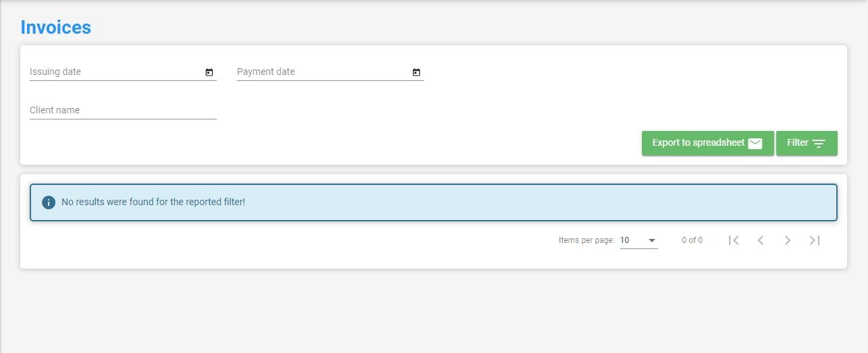Click into the Client name field
The height and width of the screenshot is (353, 868).
(x=123, y=110)
